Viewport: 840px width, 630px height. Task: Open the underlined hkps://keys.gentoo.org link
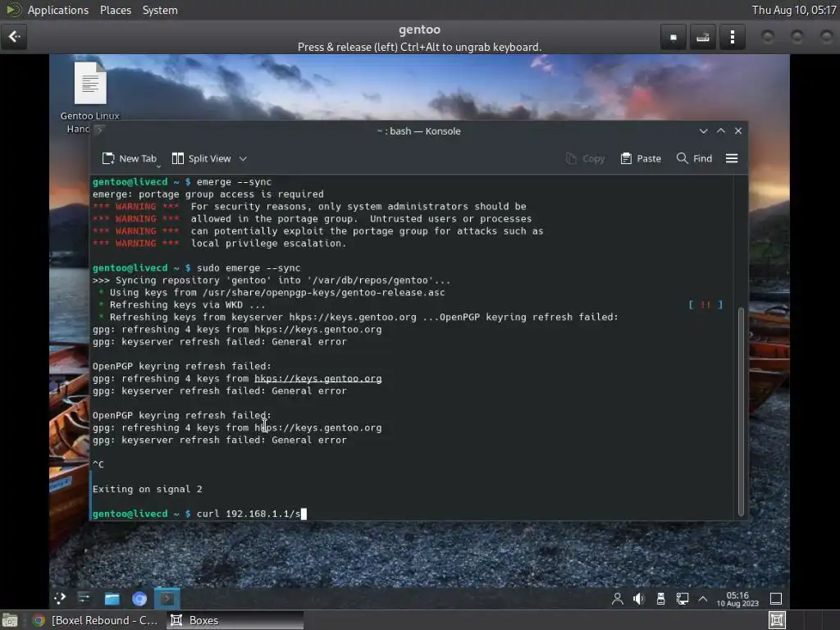tap(318, 379)
